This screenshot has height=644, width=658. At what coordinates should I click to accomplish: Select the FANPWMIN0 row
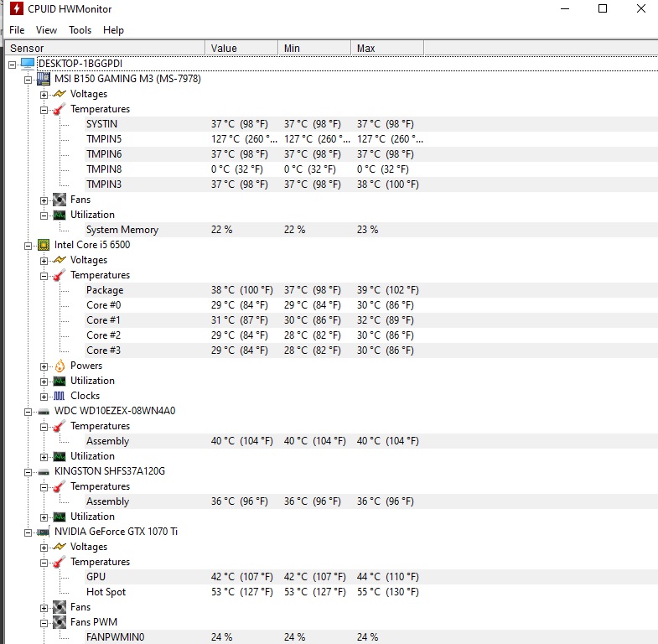click(x=371, y=636)
